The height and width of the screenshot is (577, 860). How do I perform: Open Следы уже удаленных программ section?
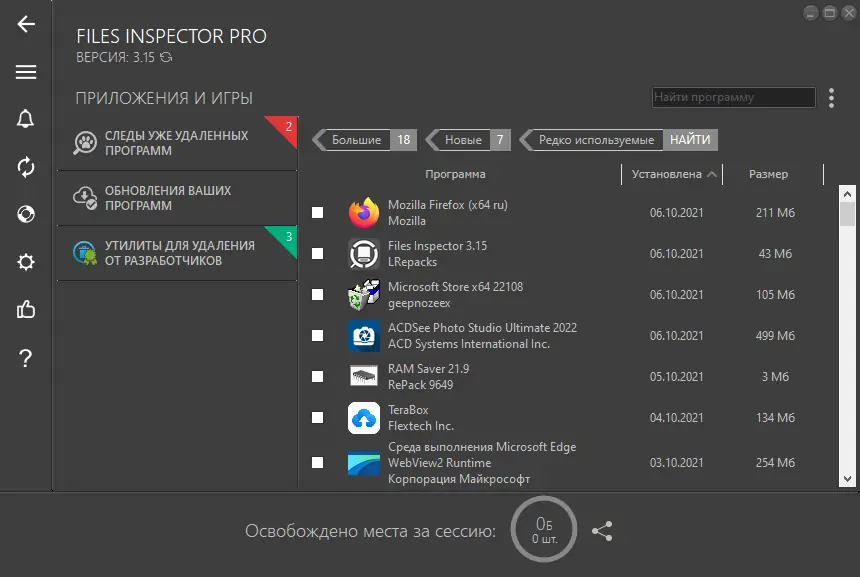(x=176, y=143)
